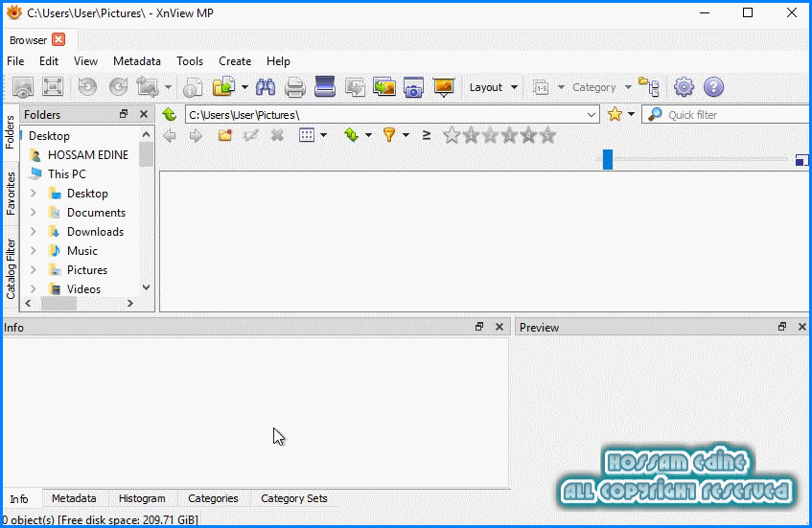Go up one folder level arrow
Screen dimensions: 812x528
coord(169,114)
